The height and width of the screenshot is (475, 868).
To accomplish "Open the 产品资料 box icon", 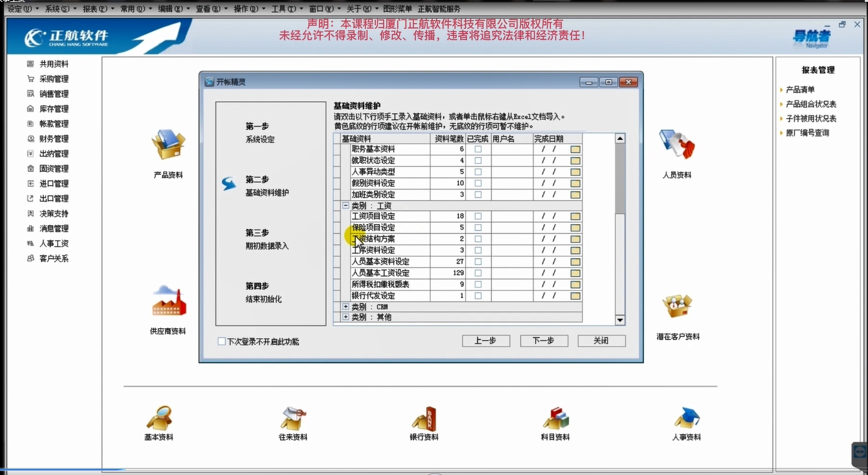I will click(x=168, y=145).
